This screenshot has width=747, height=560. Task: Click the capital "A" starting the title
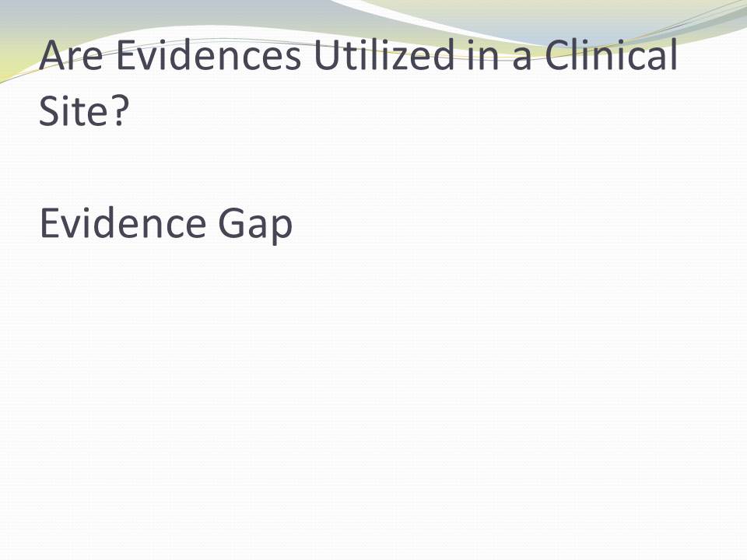pyautogui.click(x=51, y=56)
